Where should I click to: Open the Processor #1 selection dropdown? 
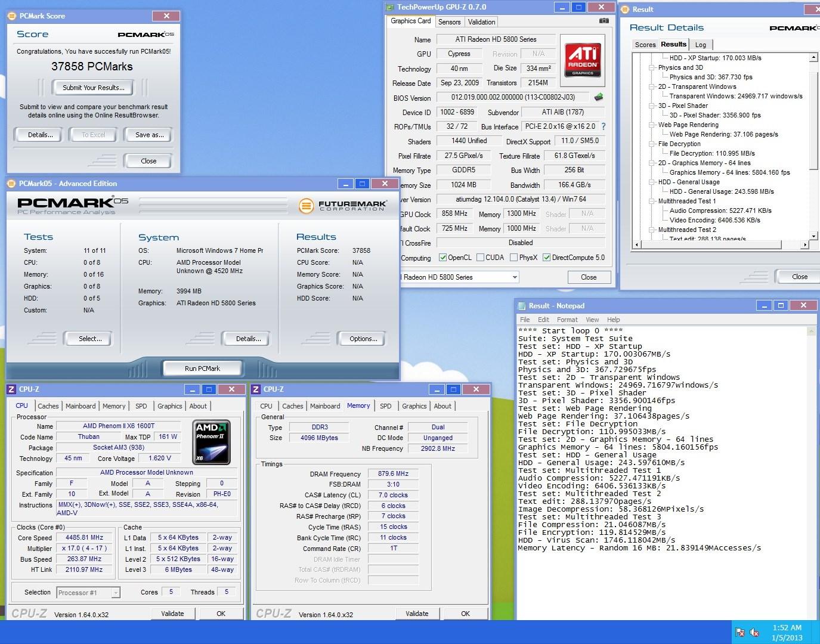[x=116, y=593]
